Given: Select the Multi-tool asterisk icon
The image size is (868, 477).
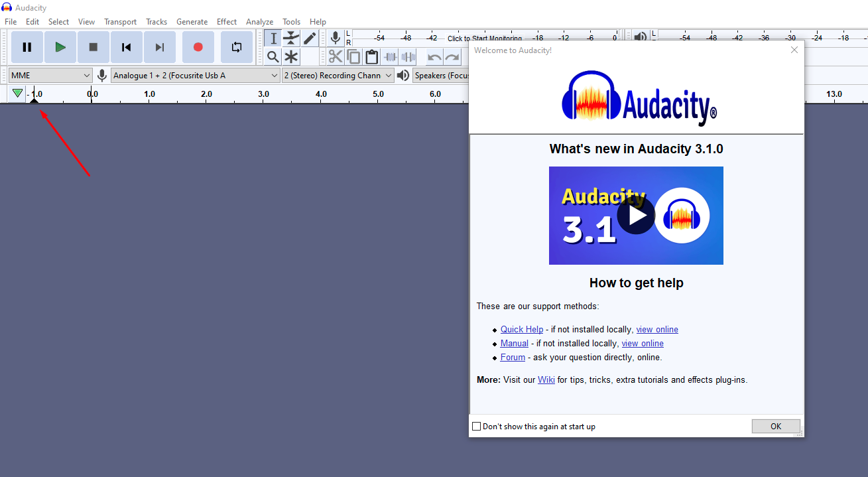Looking at the screenshot, I should click(291, 57).
